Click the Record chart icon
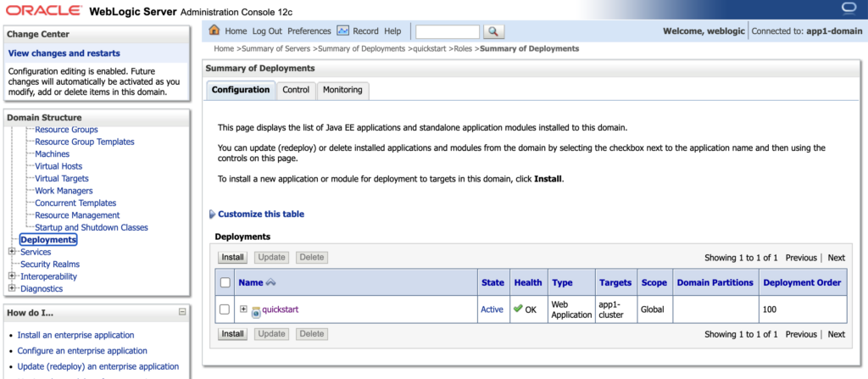Image resolution: width=868 pixels, height=379 pixels. [x=343, y=31]
